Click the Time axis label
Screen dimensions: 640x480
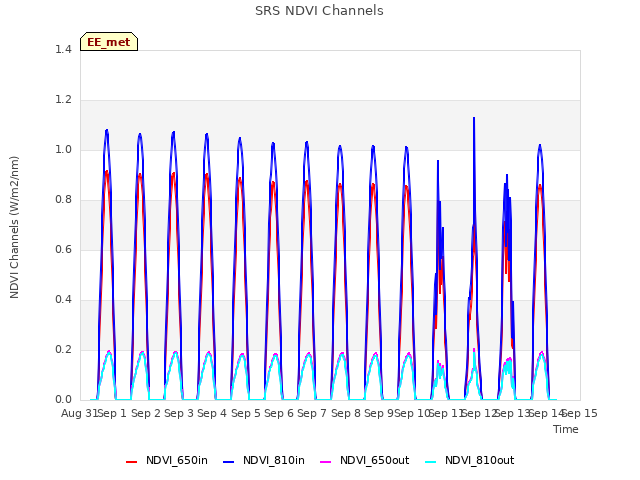(566, 429)
